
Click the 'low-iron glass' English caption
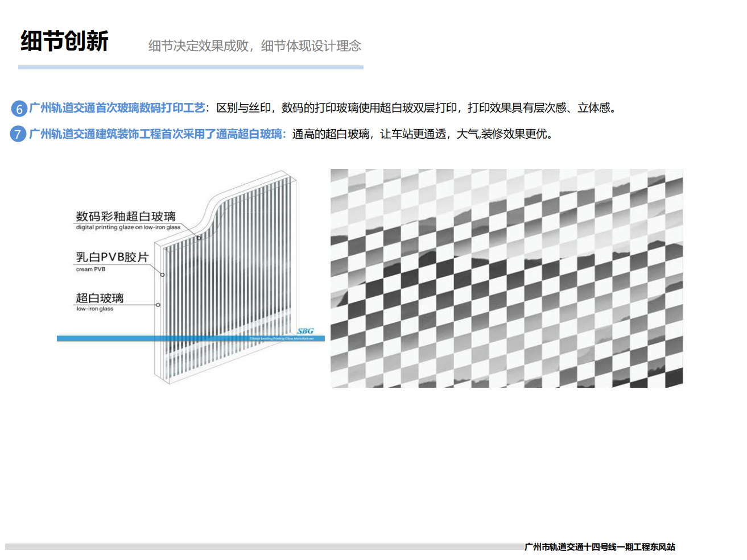[95, 309]
